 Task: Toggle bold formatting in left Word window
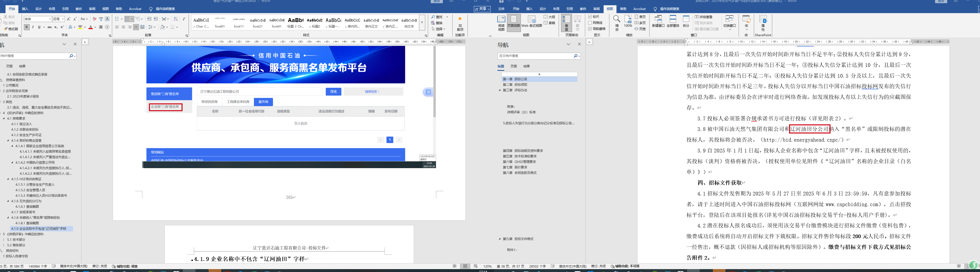coord(27,27)
